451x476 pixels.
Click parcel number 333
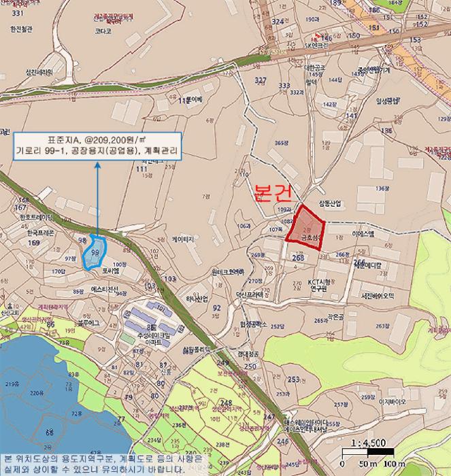point(284,86)
